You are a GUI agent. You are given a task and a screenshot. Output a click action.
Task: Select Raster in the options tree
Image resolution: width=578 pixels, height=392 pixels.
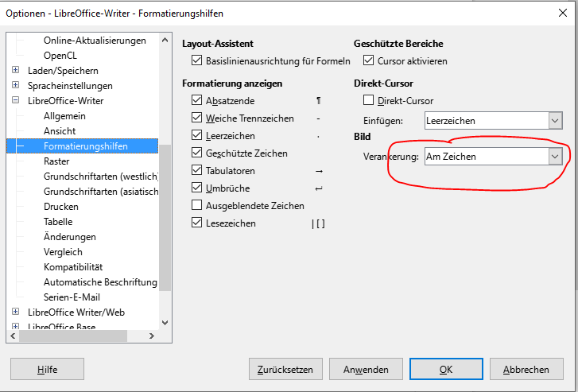[x=56, y=161]
